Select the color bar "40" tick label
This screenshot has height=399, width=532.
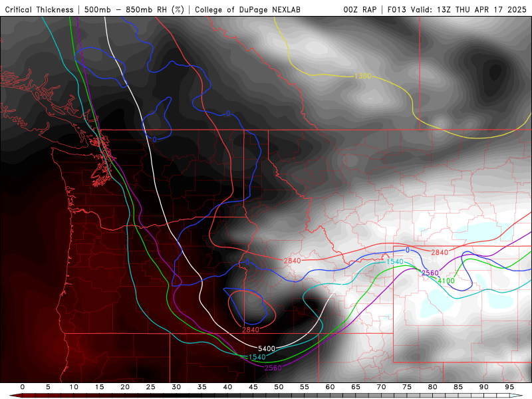[x=227, y=387]
